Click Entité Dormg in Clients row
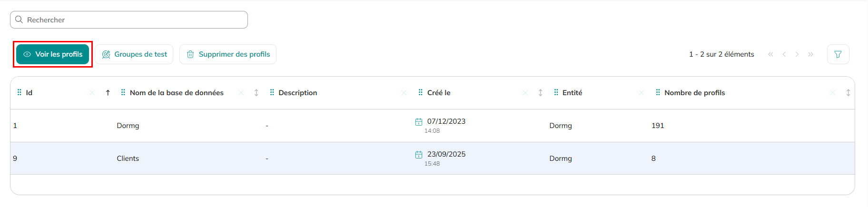This screenshot has width=868, height=207. click(561, 158)
